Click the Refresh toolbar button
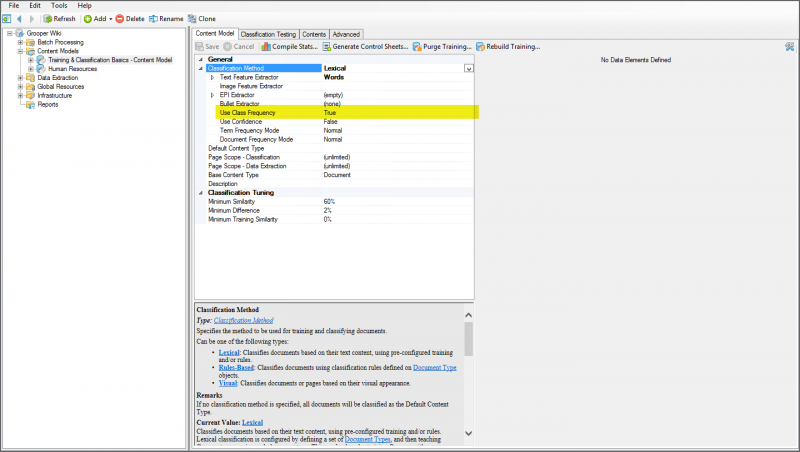Screen dimensions: 800x452 [x=58, y=19]
